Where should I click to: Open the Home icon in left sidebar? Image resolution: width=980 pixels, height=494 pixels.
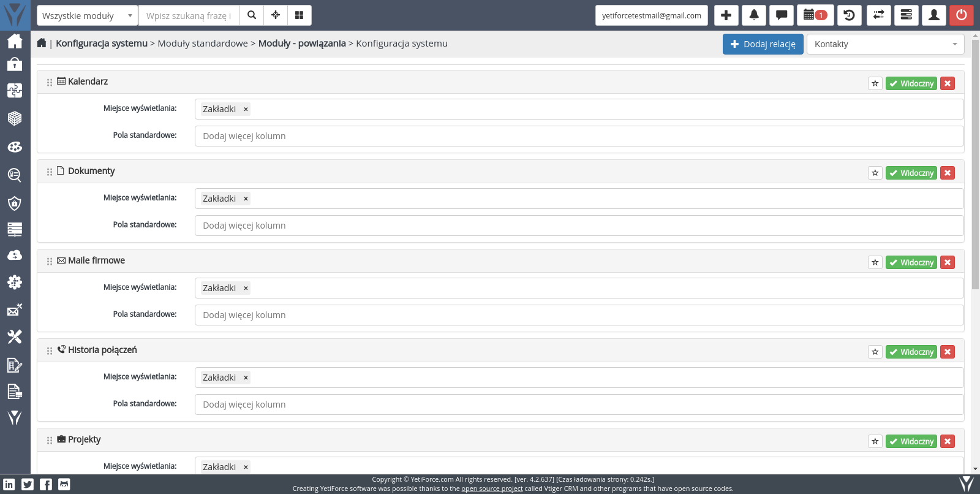pyautogui.click(x=15, y=41)
